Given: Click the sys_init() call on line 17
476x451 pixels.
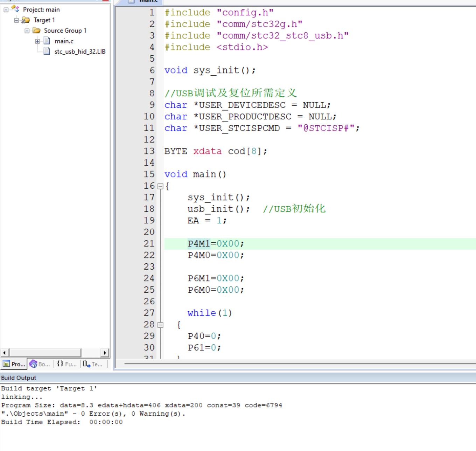Looking at the screenshot, I should coord(219,197).
